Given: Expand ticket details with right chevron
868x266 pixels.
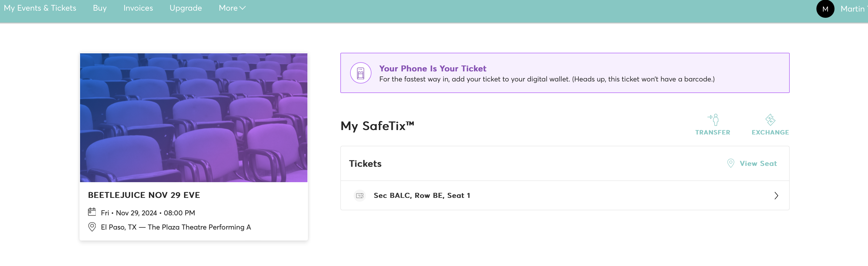Looking at the screenshot, I should pos(776,196).
